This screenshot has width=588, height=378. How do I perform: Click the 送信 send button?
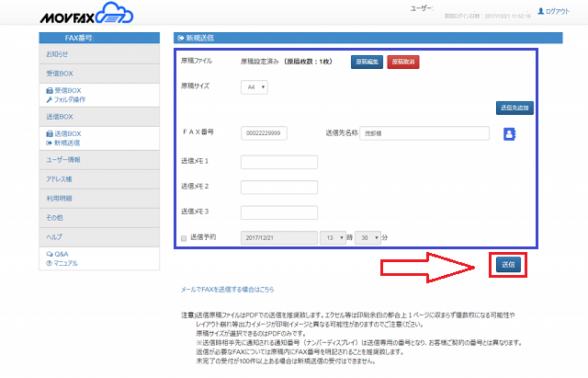point(508,265)
